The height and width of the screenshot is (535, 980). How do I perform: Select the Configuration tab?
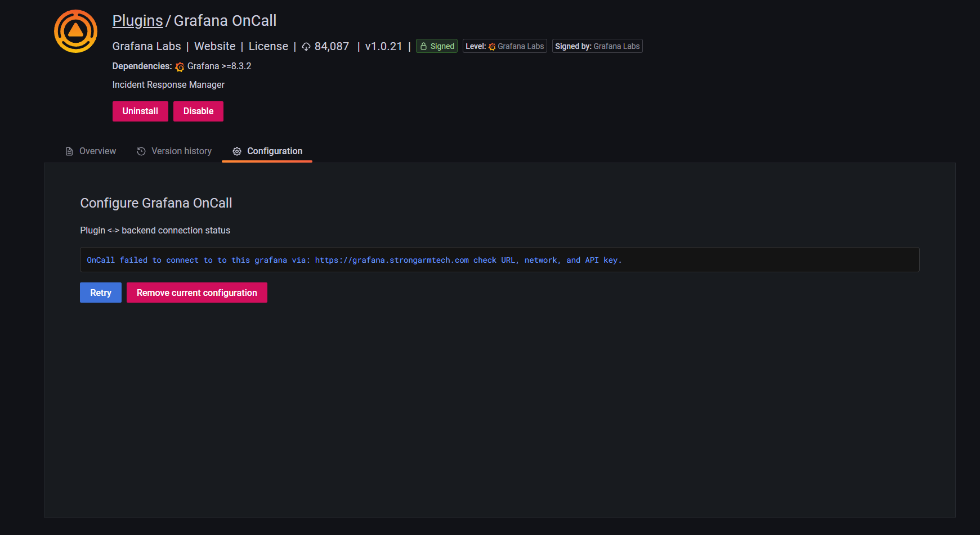(267, 151)
